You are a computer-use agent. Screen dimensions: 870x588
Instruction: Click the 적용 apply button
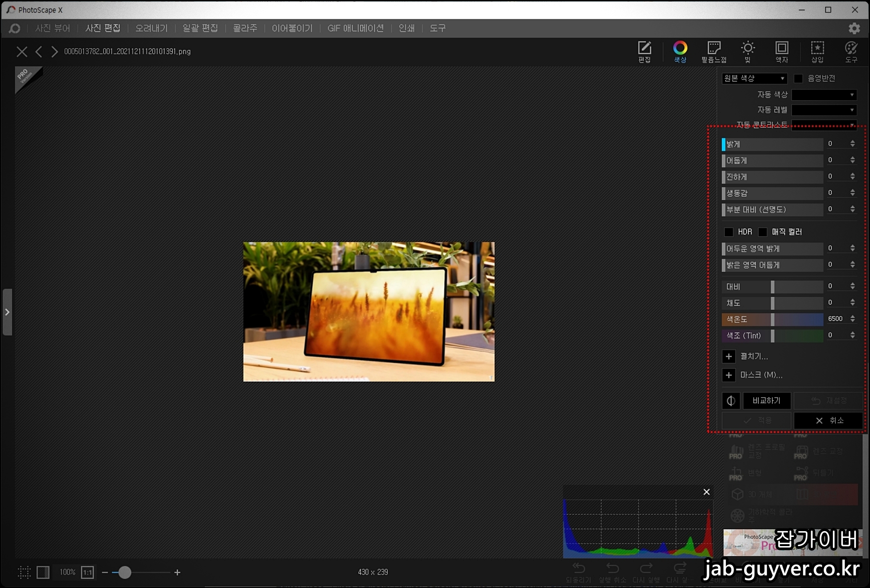[757, 420]
